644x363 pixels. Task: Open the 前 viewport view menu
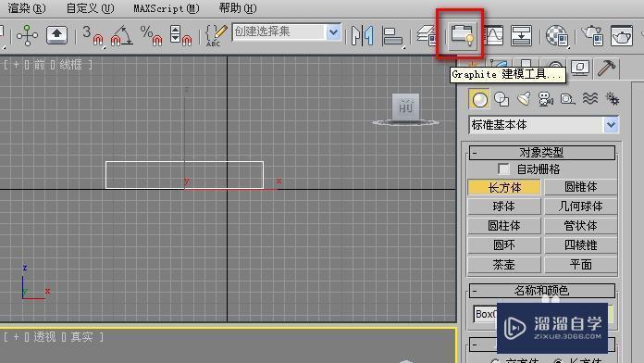point(39,65)
